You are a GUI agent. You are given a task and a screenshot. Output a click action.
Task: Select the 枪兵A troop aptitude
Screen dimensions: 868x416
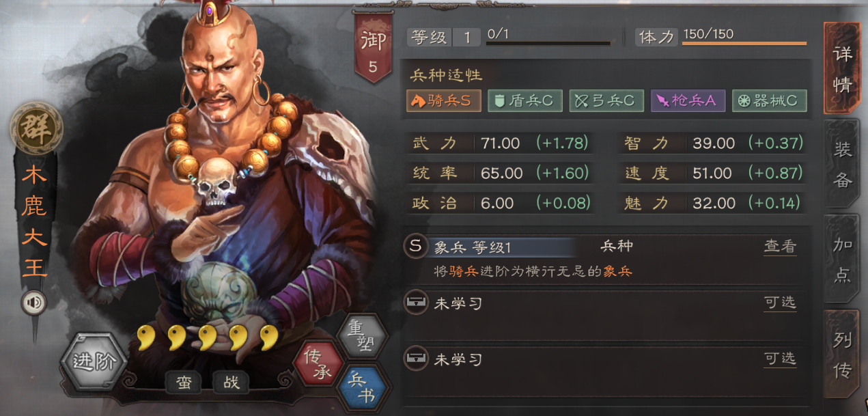click(x=688, y=101)
